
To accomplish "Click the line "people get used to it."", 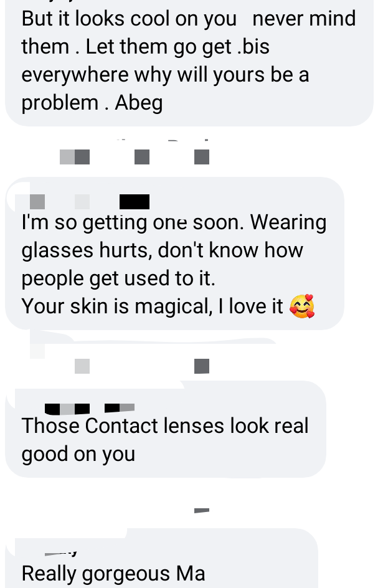I will pos(118,278).
